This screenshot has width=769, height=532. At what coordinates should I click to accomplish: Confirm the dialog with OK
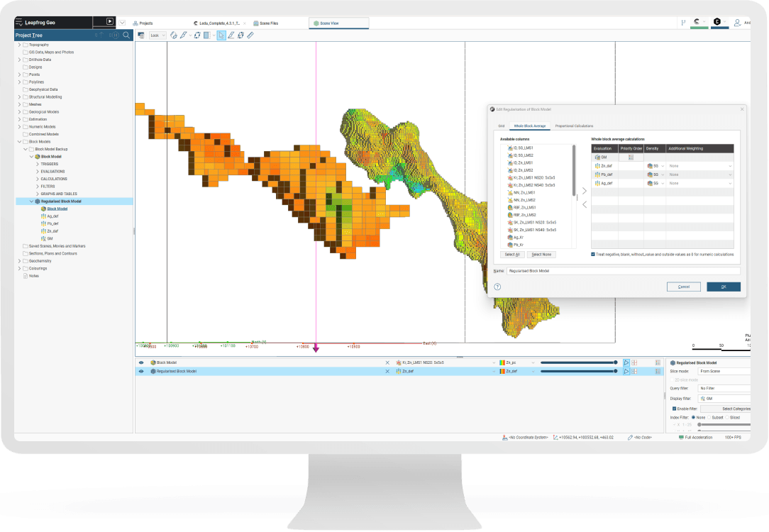point(724,287)
